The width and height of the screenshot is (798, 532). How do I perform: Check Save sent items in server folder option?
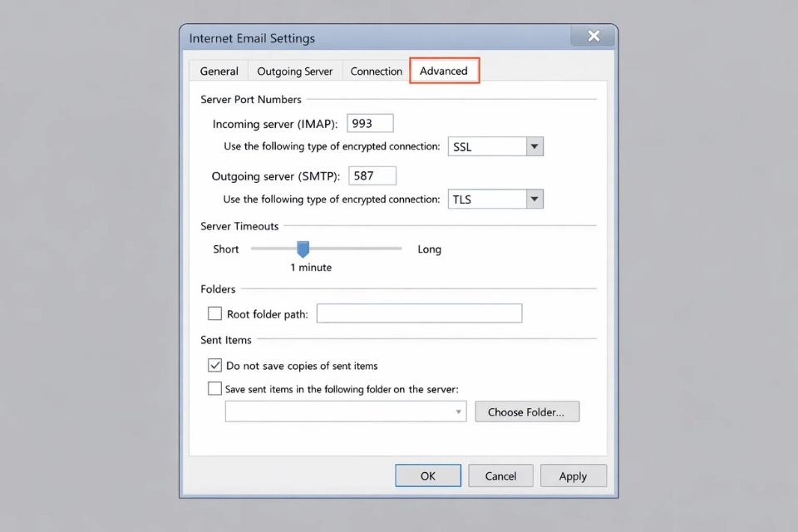[x=214, y=388]
